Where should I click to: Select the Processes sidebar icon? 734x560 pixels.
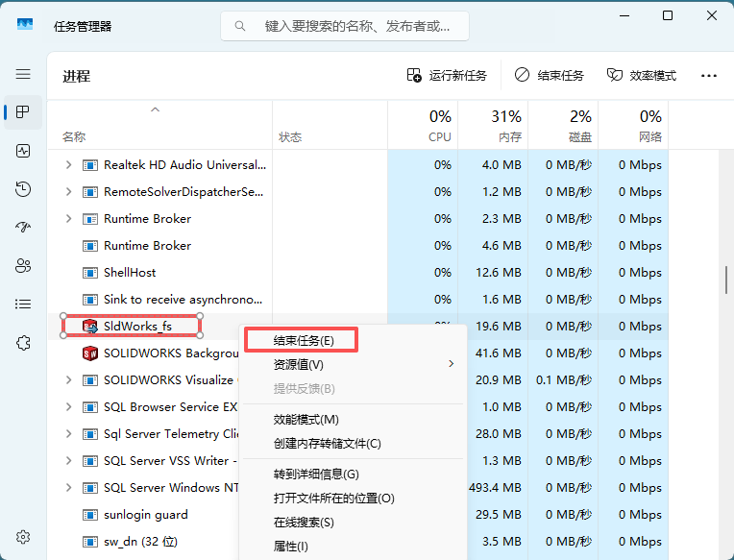click(x=23, y=111)
